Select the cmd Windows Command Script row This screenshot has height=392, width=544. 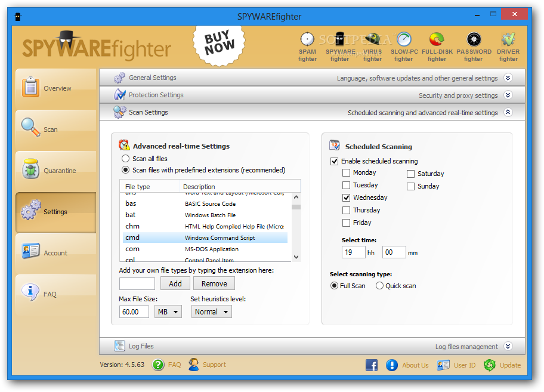tap(205, 237)
